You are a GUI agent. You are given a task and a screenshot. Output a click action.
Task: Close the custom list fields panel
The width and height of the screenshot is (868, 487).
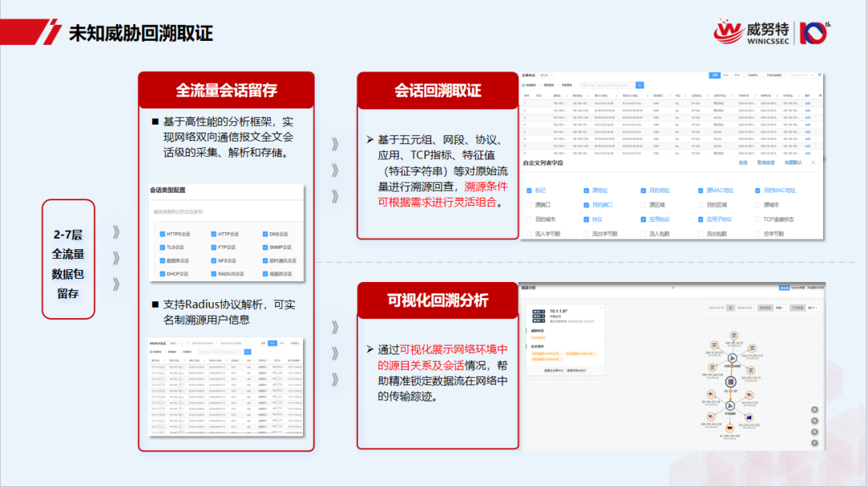tap(813, 162)
